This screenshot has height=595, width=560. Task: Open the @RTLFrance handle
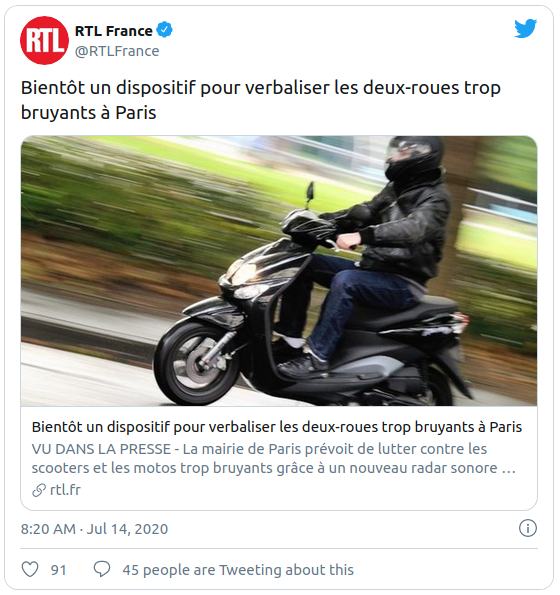click(x=117, y=51)
